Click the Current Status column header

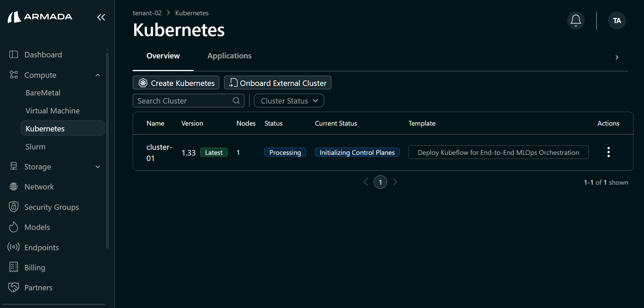[336, 123]
